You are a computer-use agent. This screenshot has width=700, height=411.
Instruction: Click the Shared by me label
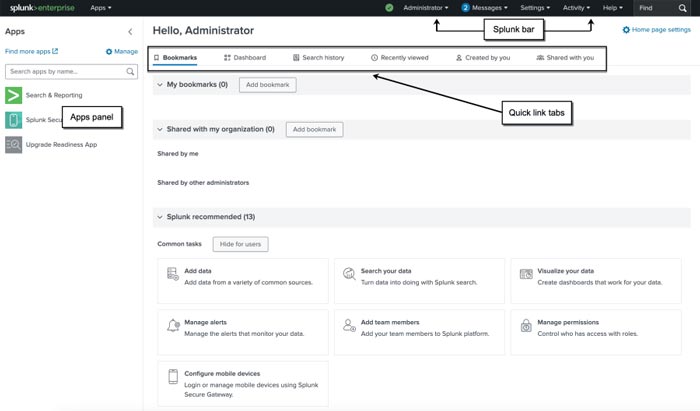point(178,154)
